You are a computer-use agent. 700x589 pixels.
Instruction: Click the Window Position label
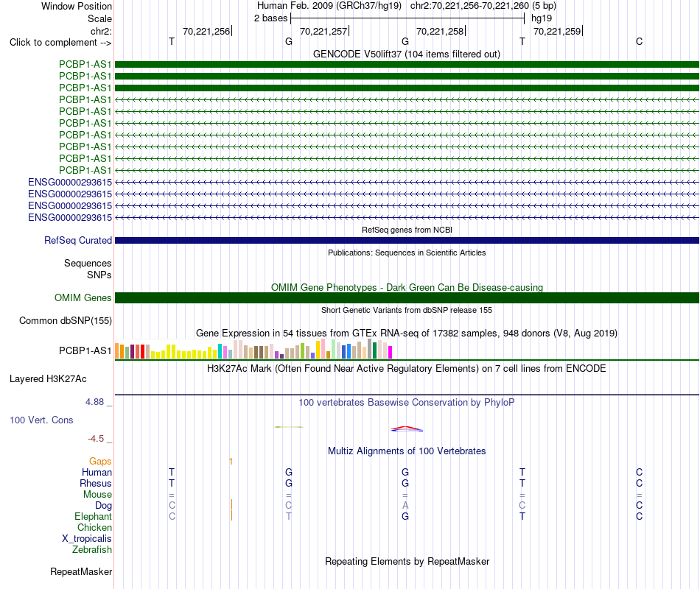click(77, 6)
